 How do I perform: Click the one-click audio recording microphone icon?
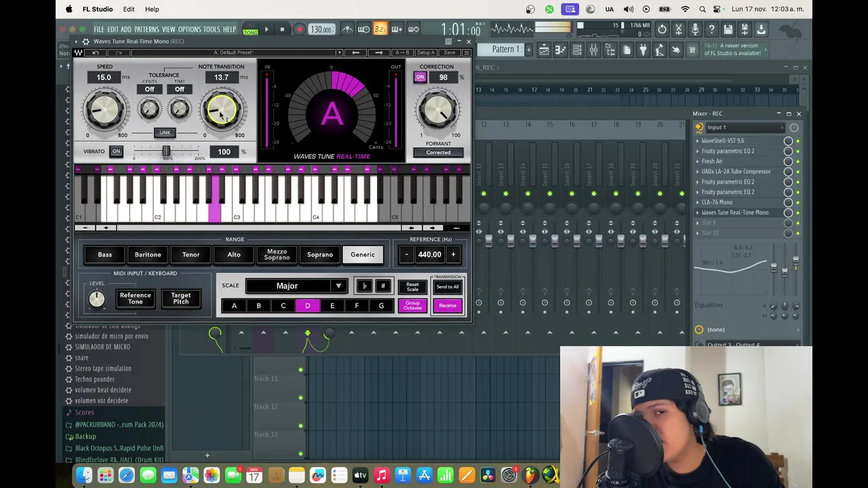[x=695, y=29]
